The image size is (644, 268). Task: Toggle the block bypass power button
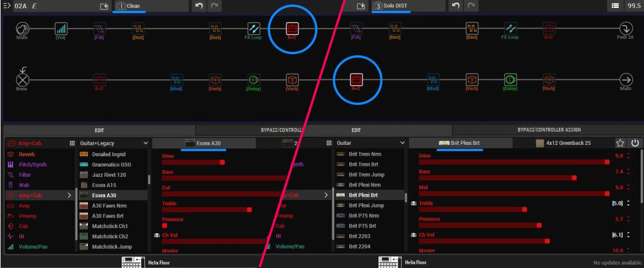pos(633,142)
